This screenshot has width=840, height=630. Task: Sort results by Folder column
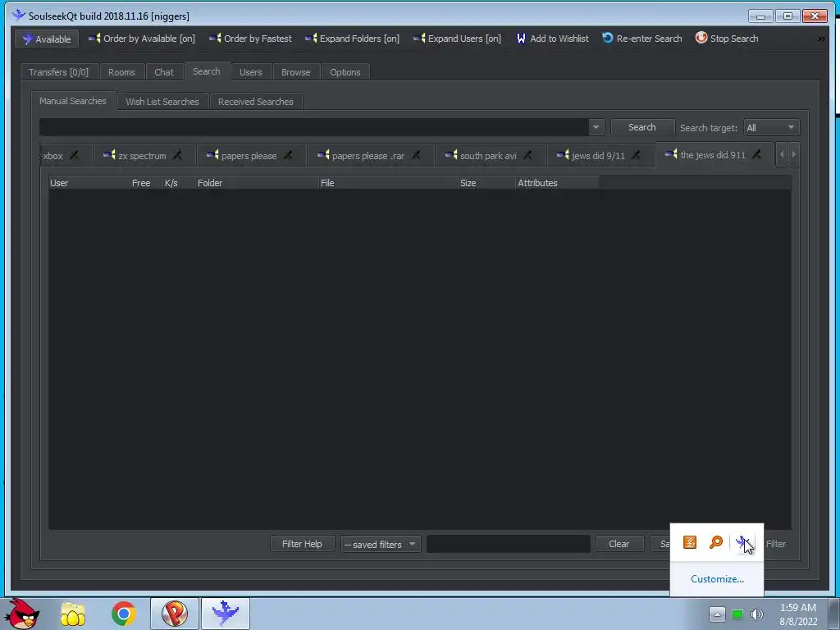click(x=257, y=183)
